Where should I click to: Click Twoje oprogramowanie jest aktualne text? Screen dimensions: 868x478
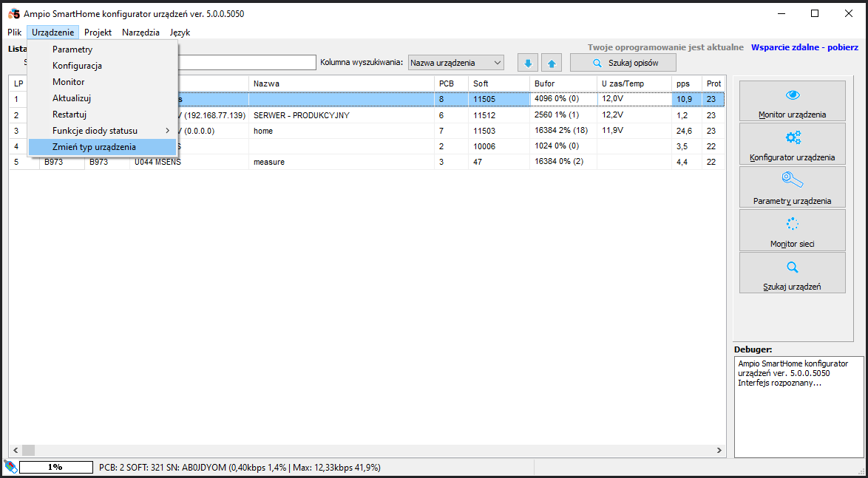point(665,47)
